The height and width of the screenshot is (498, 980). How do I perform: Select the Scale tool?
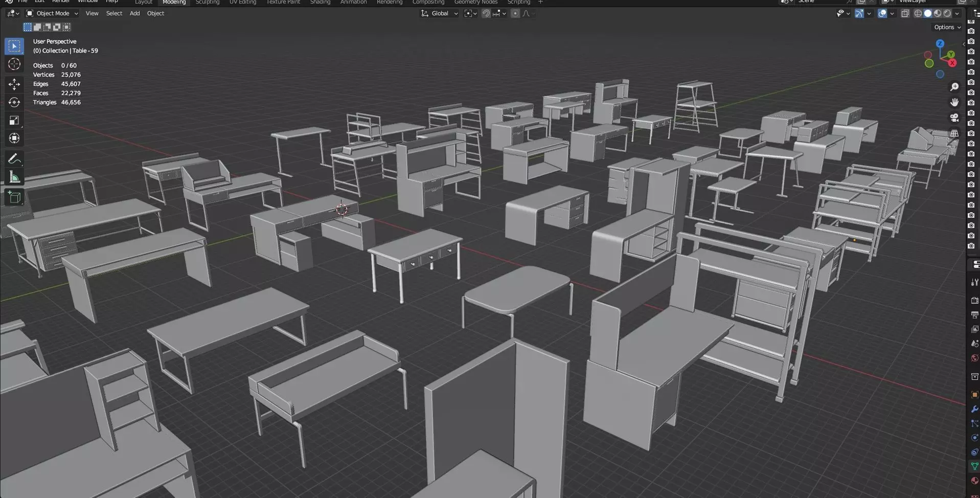click(x=14, y=121)
